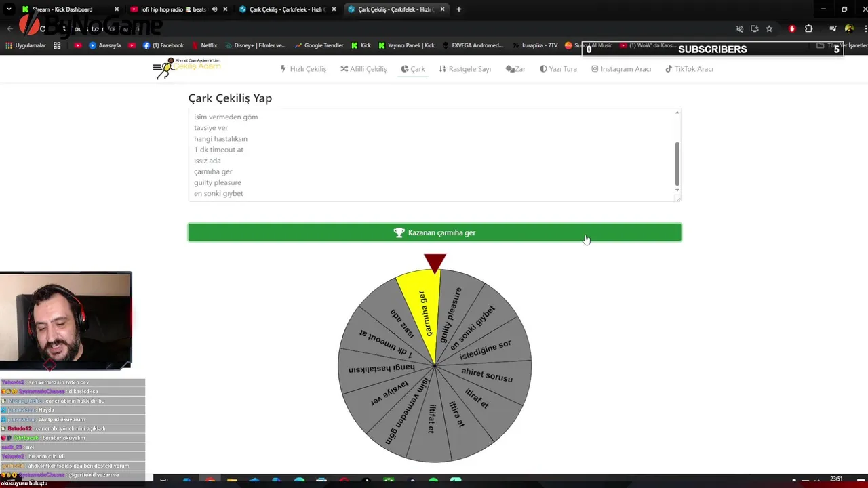Click the line 'tavsiye ver' in the entries list
Screen dimensions: 868x488
[x=211, y=127]
